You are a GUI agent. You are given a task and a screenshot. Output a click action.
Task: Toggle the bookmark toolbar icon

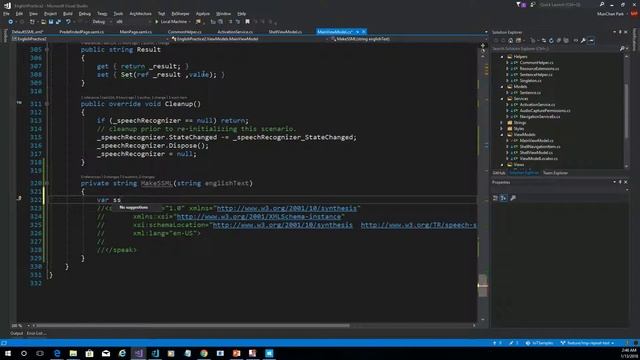tap(247, 22)
